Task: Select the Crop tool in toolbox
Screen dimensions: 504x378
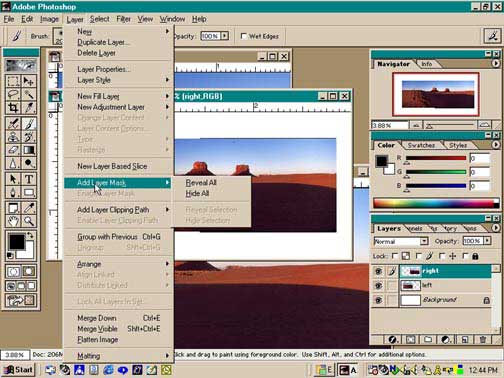Action: point(13,107)
